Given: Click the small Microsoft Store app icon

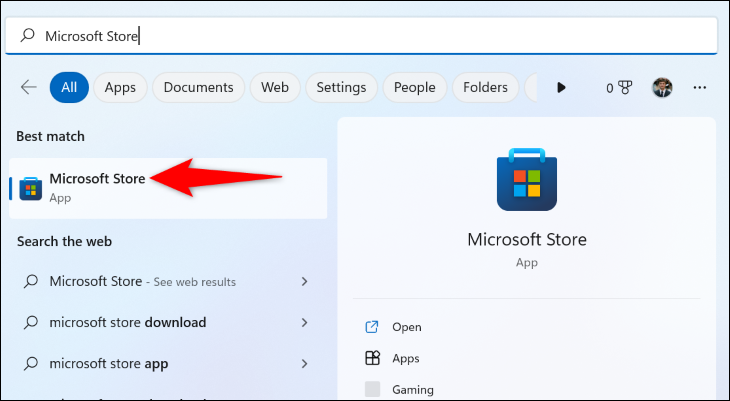Looking at the screenshot, I should point(31,189).
